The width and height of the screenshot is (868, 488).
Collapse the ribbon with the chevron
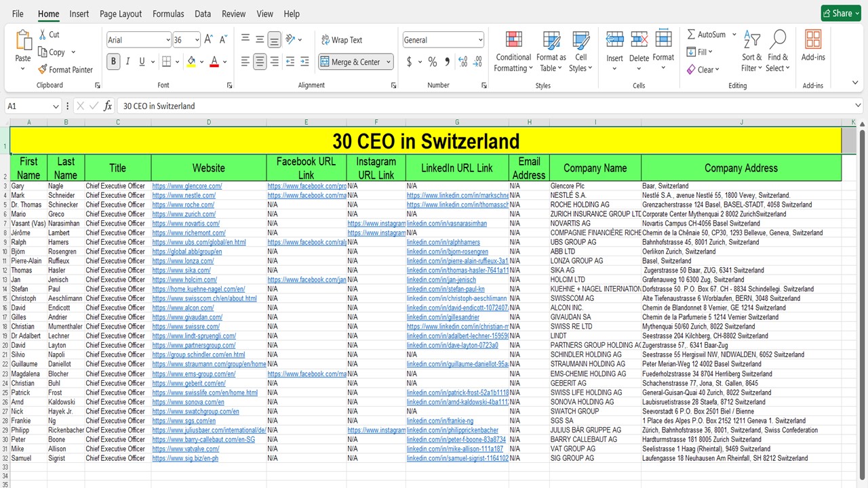(x=855, y=83)
